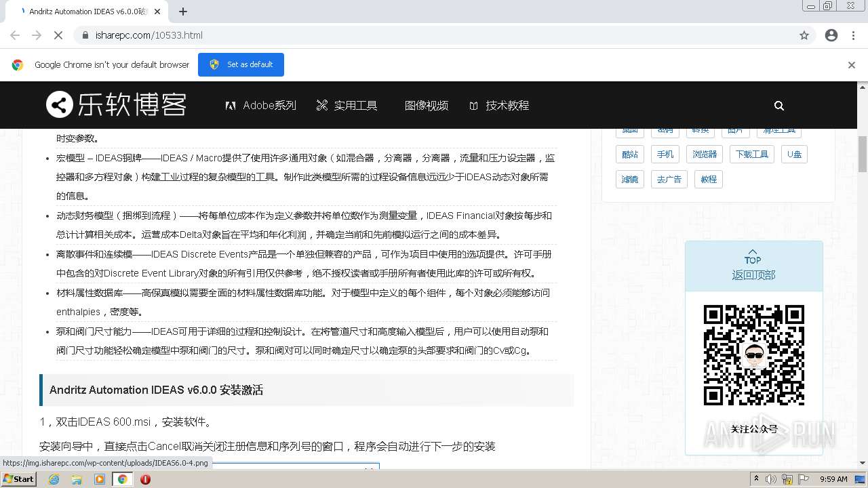Select the 教程 tag
The width and height of the screenshot is (868, 488).
point(709,180)
